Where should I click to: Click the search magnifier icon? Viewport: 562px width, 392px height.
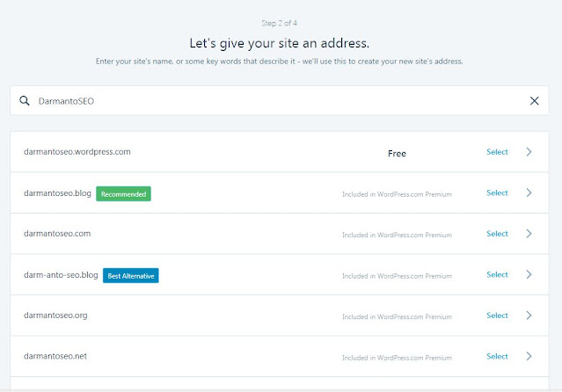25,101
